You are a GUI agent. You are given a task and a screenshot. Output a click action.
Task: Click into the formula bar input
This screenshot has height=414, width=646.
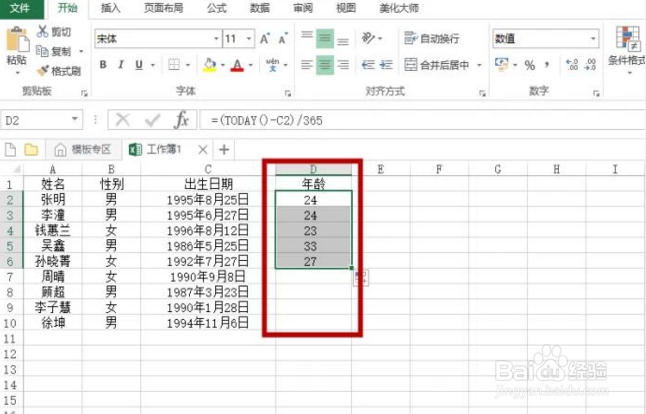click(x=422, y=120)
